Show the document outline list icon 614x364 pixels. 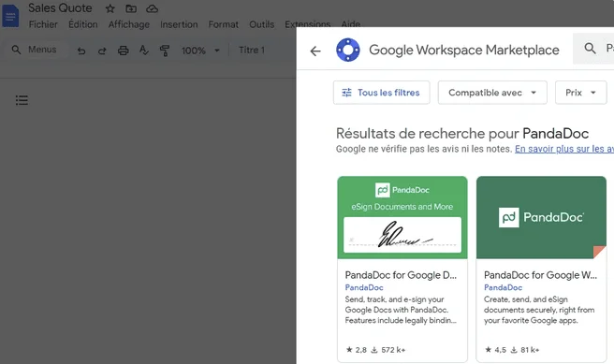point(22,100)
